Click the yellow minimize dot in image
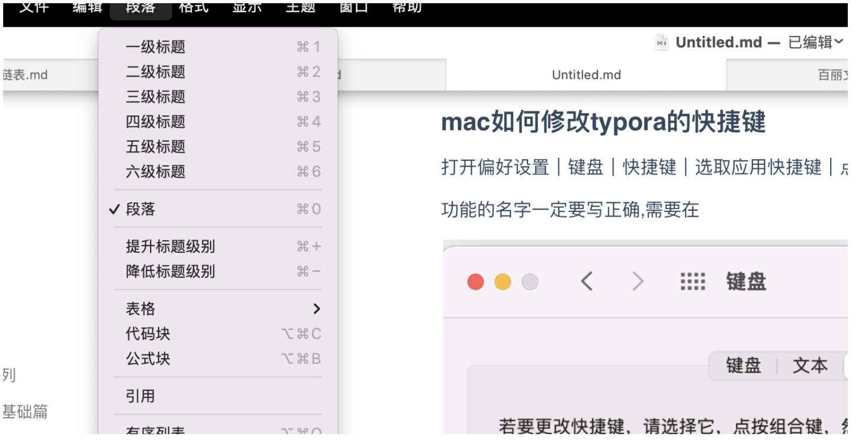868x448 pixels. coord(503,281)
